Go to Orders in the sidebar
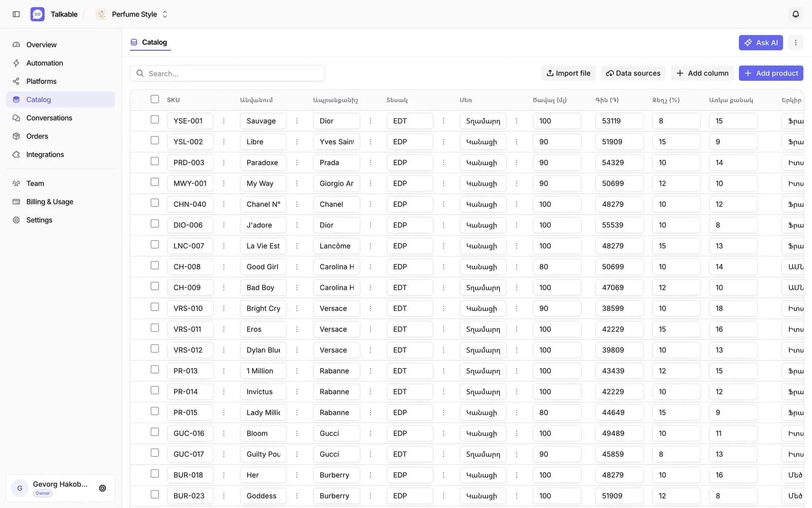The height and width of the screenshot is (508, 812). pos(61,136)
